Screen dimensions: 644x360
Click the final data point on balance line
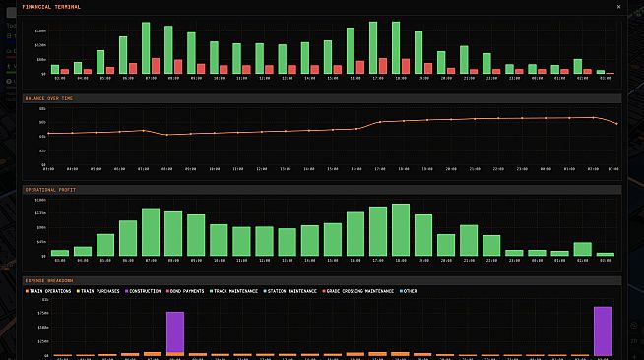616,123
